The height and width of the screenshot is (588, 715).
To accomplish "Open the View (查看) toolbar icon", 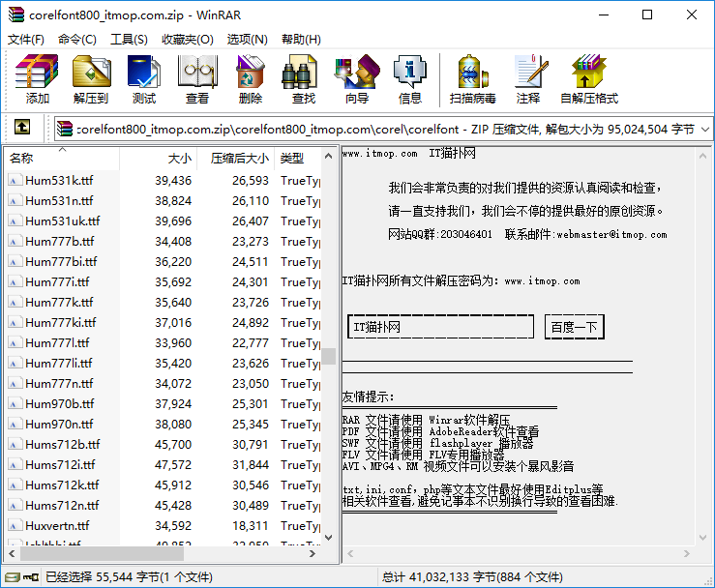I will (197, 72).
